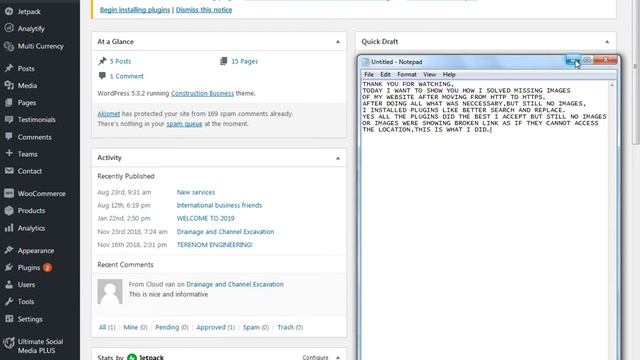The height and width of the screenshot is (360, 640).
Task: Collapse the Activity widget
Action: pos(338,158)
